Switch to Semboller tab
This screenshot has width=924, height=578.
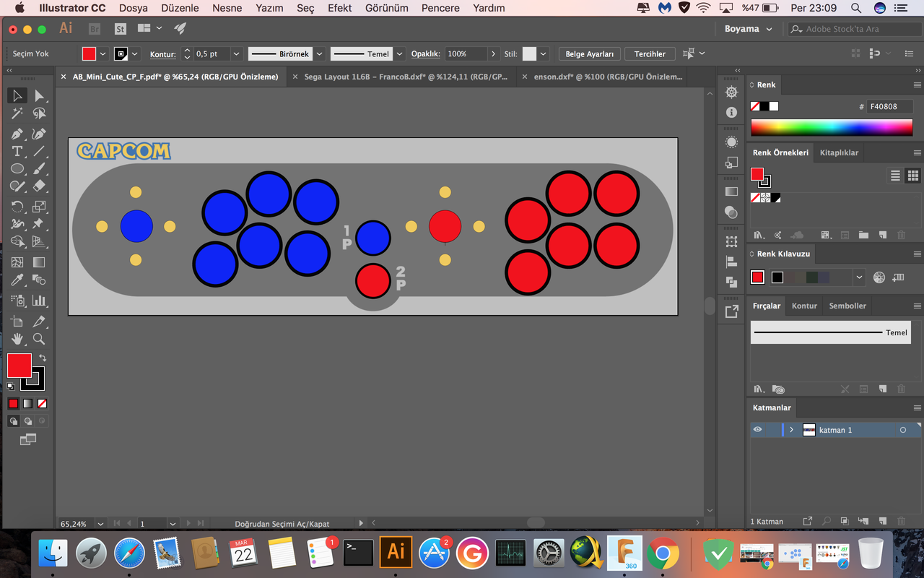click(847, 306)
